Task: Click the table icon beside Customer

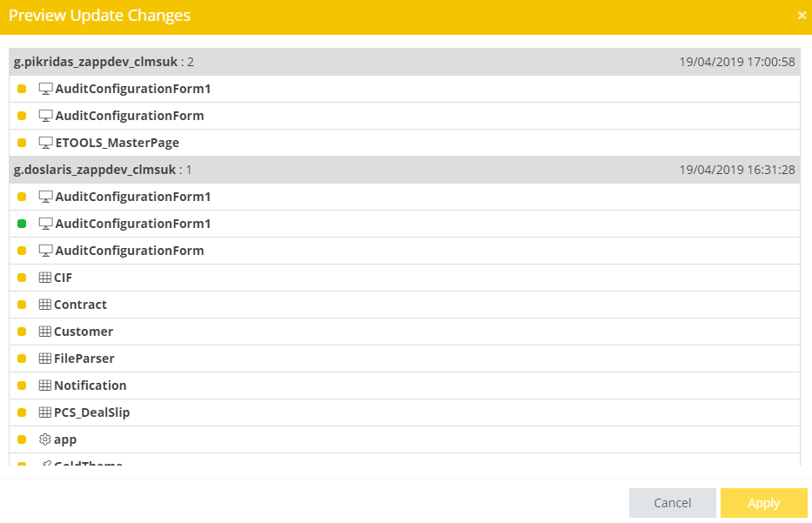Action: tap(45, 332)
